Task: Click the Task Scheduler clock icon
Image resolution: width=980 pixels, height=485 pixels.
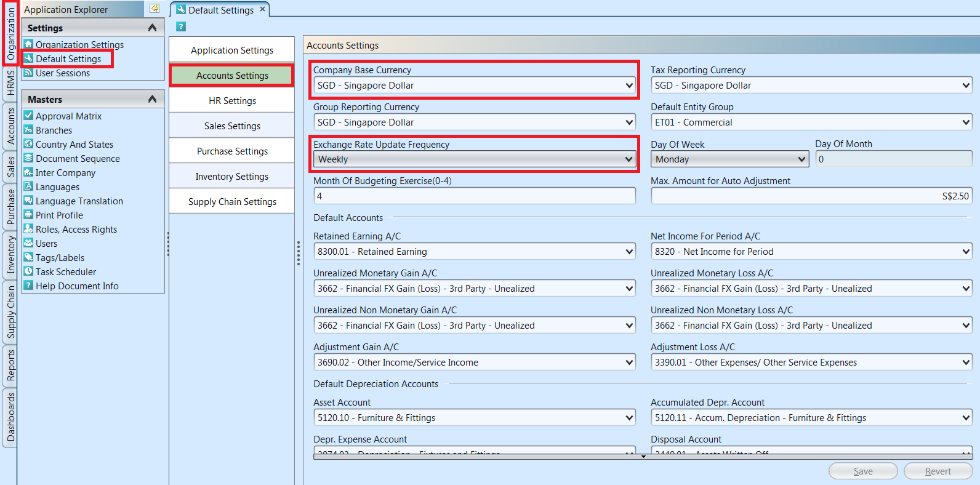Action: [x=28, y=271]
